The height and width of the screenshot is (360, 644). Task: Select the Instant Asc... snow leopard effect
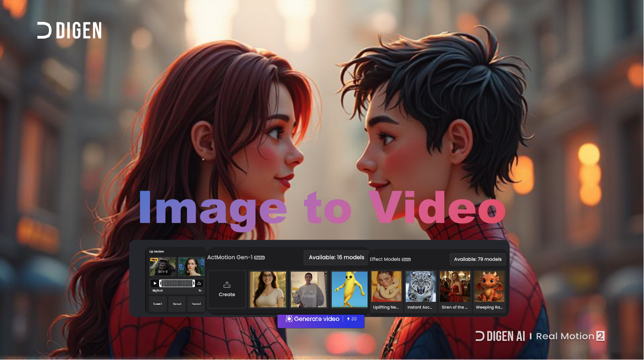tap(420, 291)
